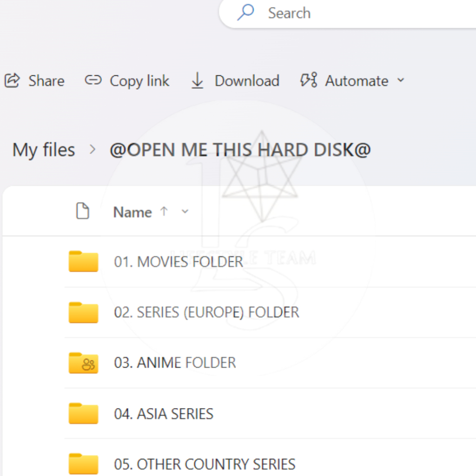This screenshot has height=476, width=476.
Task: Open the 01. MOVIES FOLDER item
Action: pos(178,262)
